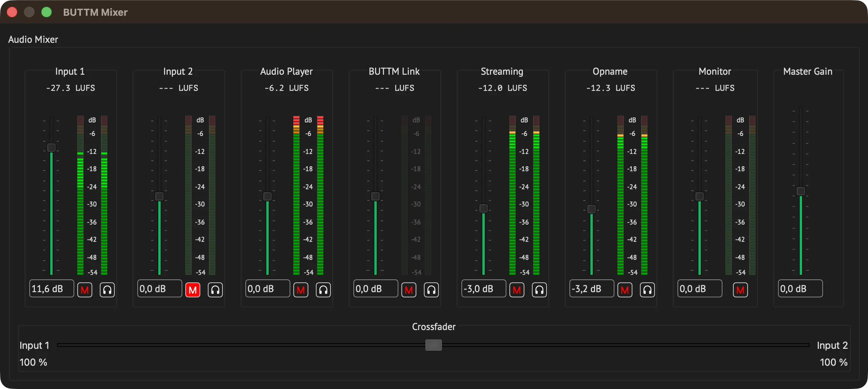
Task: Mute the Monitor channel
Action: pyautogui.click(x=740, y=290)
